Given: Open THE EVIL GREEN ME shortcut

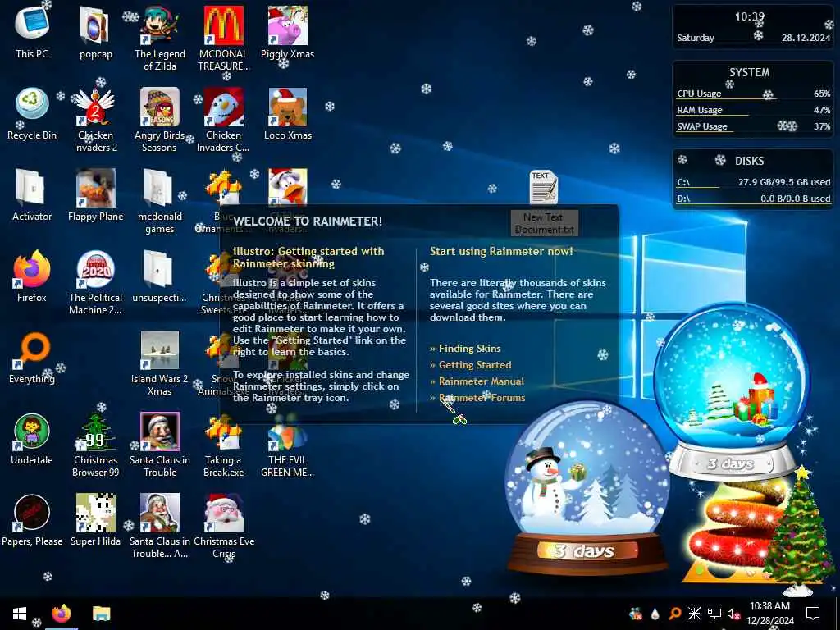Looking at the screenshot, I should click(288, 444).
